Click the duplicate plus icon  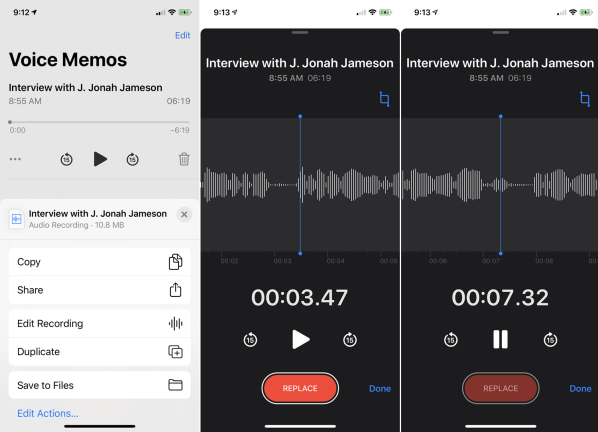coord(175,352)
